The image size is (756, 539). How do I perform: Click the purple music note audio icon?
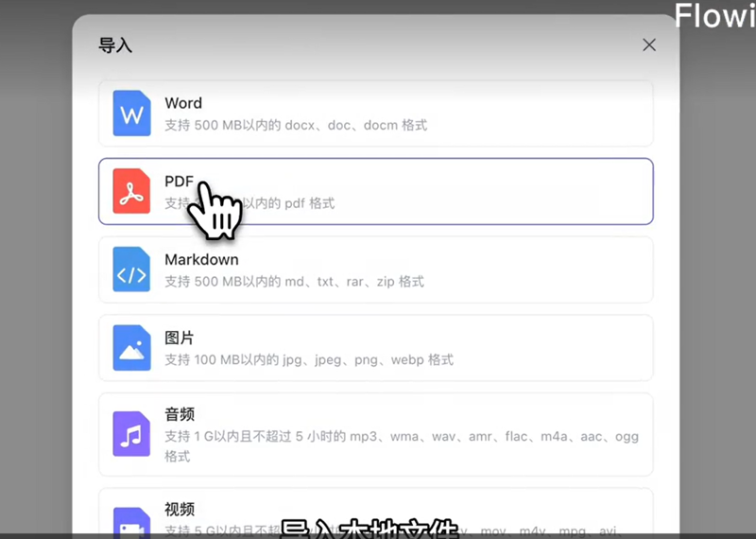click(x=131, y=434)
